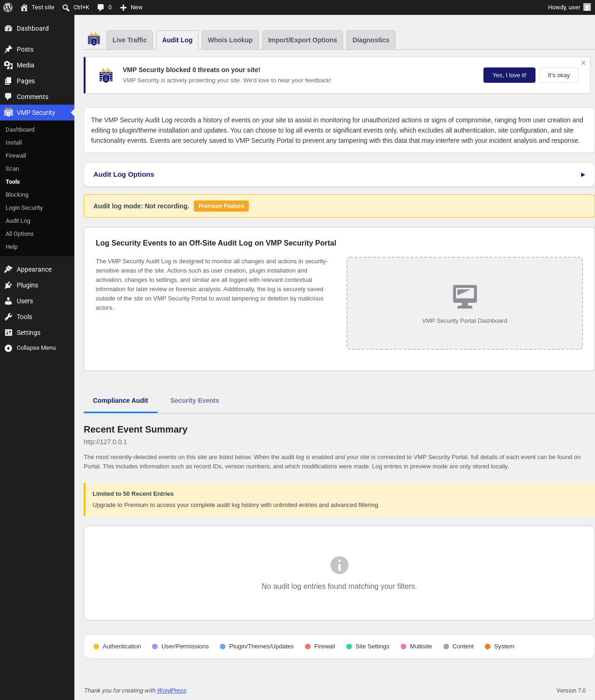Click the Plugins plug icon
This screenshot has height=700, width=595.
(x=8, y=285)
